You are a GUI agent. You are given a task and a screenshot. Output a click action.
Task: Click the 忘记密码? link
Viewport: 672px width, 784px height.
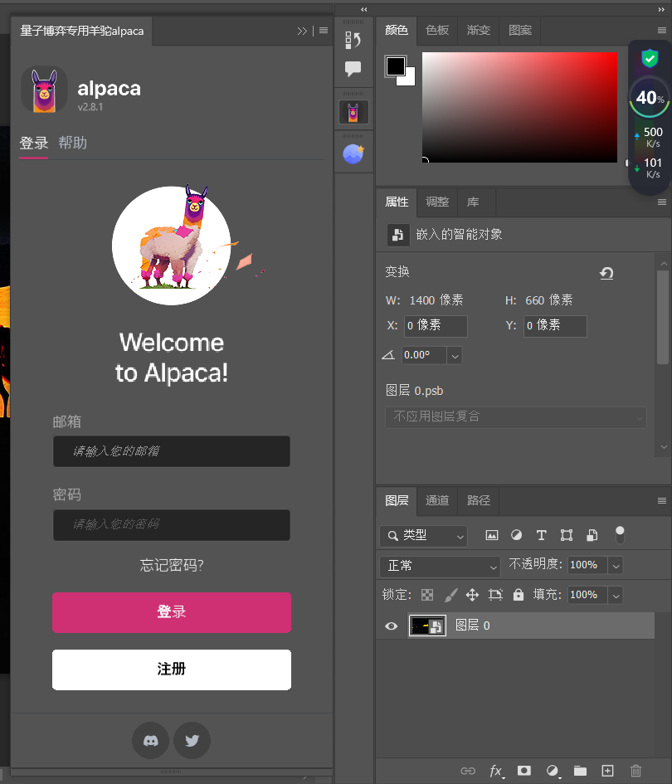pyautogui.click(x=172, y=566)
